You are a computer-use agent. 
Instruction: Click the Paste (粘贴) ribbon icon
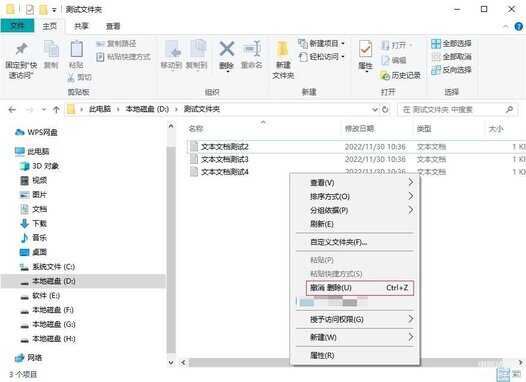point(76,49)
